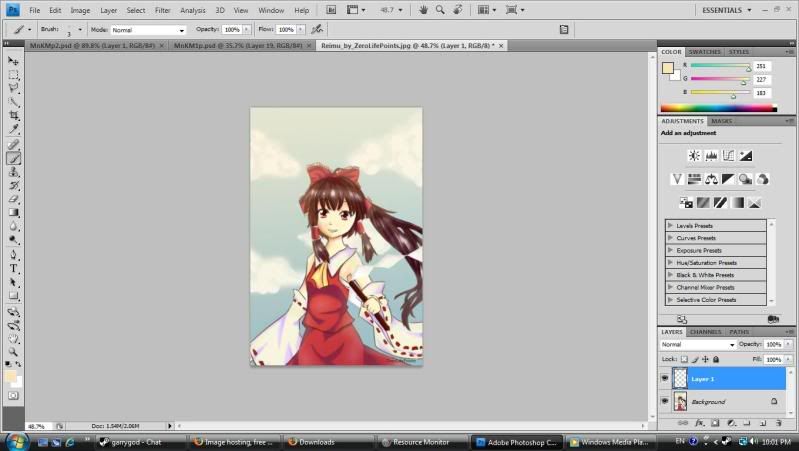
Task: Add an Exposure adjustment
Action: click(x=745, y=156)
